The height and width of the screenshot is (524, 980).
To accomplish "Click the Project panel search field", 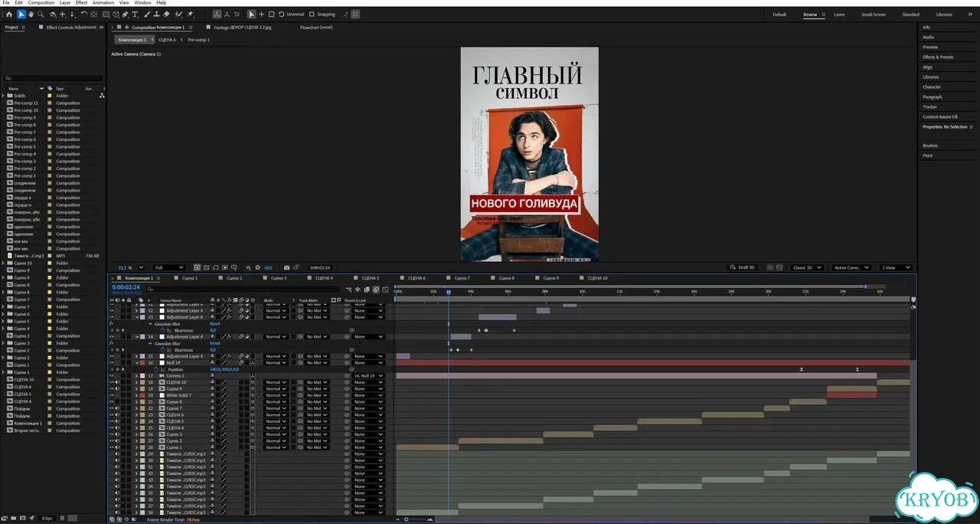I will 54,78.
